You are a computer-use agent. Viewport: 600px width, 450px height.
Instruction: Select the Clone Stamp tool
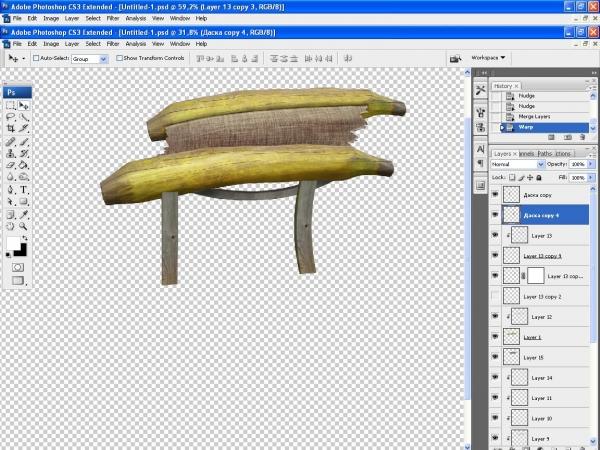pos(10,154)
